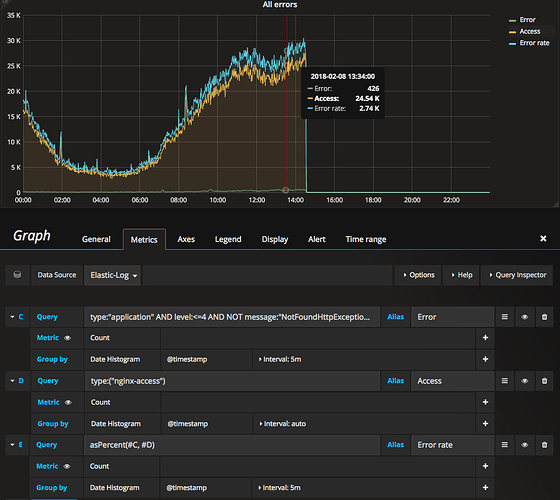Add metric with plus in query C
560x500 pixels.
click(485, 338)
